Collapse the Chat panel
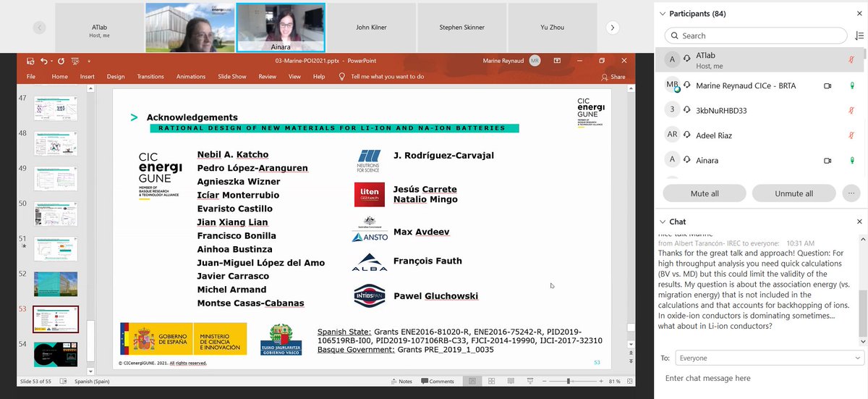Viewport: 868px width, 399px height. pyautogui.click(x=662, y=222)
